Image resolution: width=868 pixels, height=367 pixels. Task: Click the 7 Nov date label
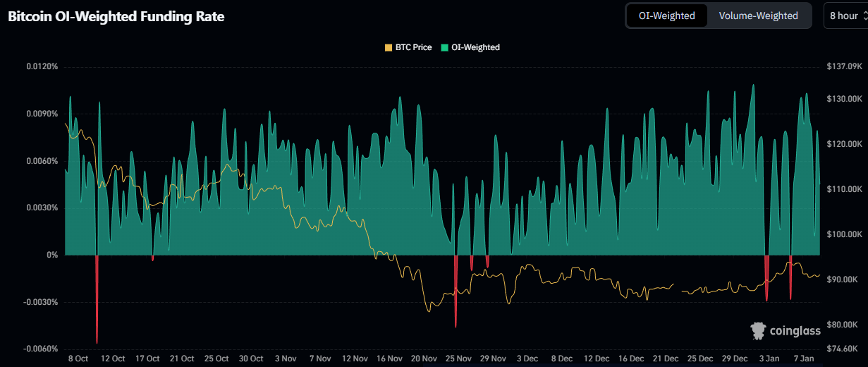320,359
